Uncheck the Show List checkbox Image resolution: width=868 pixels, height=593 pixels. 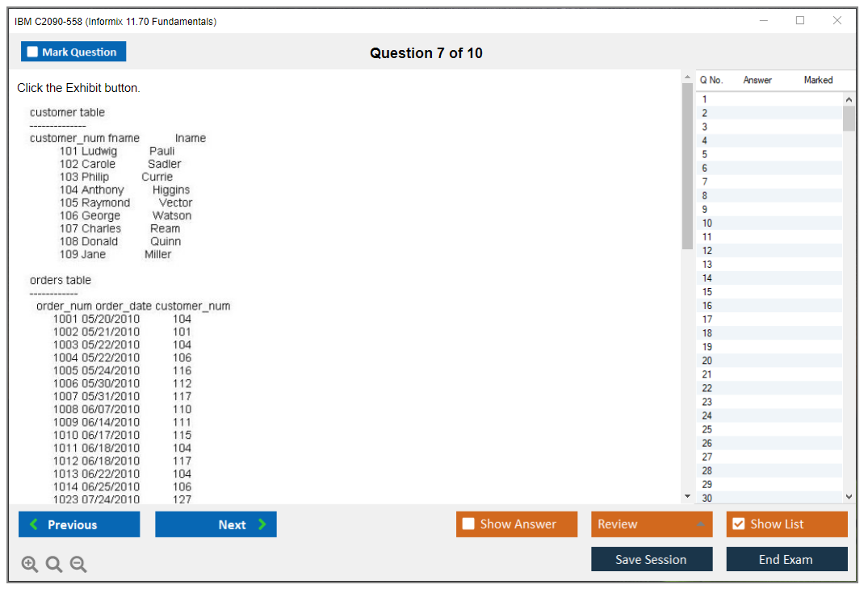(738, 524)
